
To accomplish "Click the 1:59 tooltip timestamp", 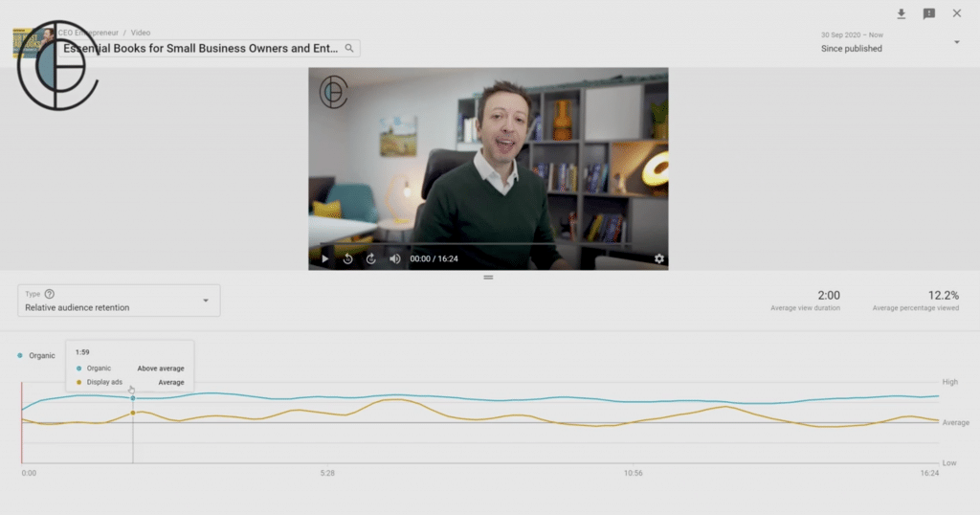I will [x=82, y=352].
